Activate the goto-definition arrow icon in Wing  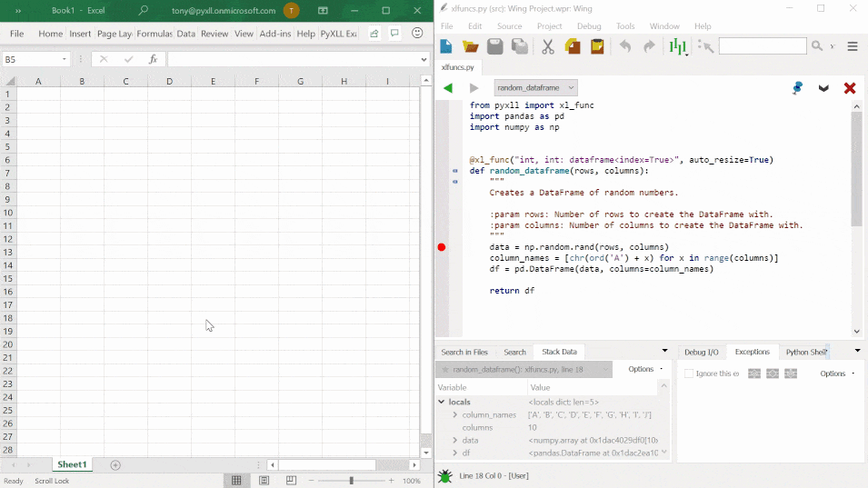pyautogui.click(x=705, y=46)
